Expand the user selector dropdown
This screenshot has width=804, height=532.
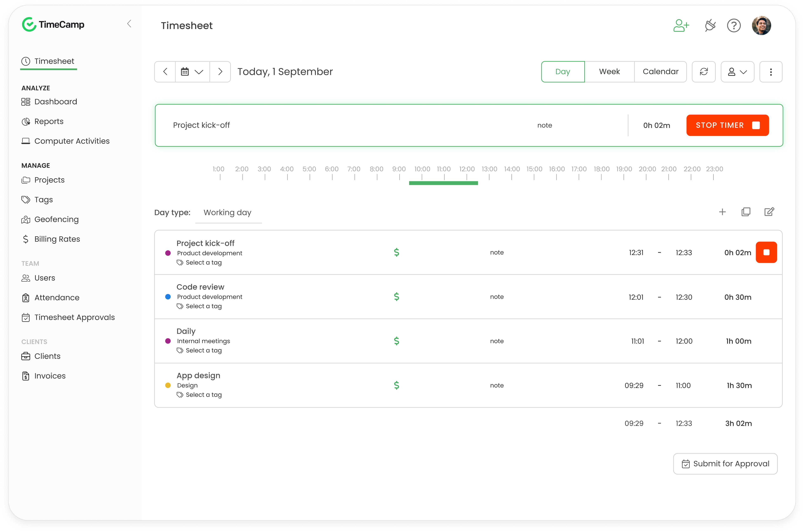[x=737, y=72]
